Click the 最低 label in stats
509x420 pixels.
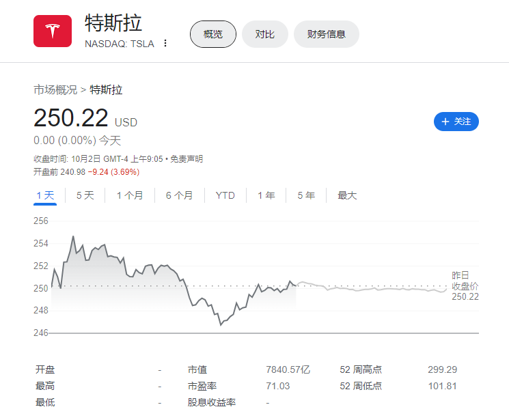pyautogui.click(x=45, y=402)
